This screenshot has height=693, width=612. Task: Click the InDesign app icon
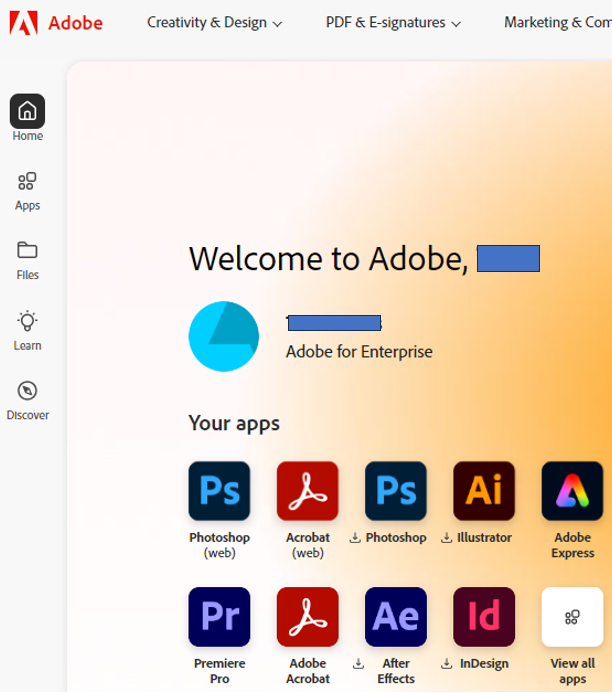point(484,617)
